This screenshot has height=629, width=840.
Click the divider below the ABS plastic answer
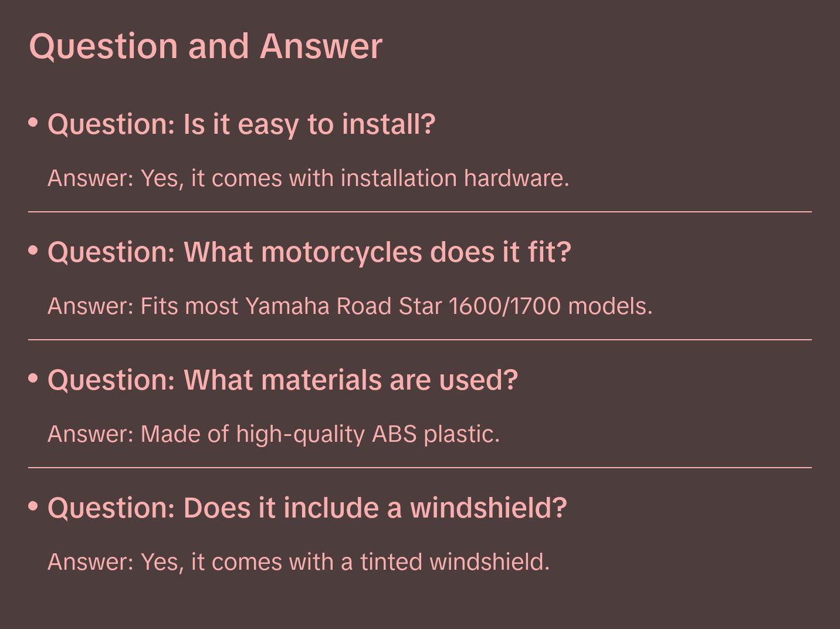[x=420, y=468]
